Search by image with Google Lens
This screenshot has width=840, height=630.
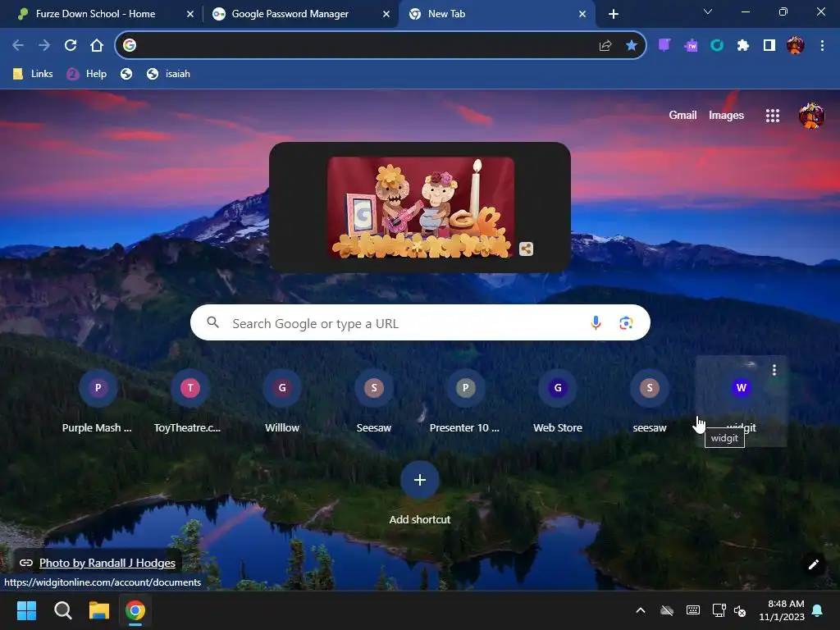[626, 322]
